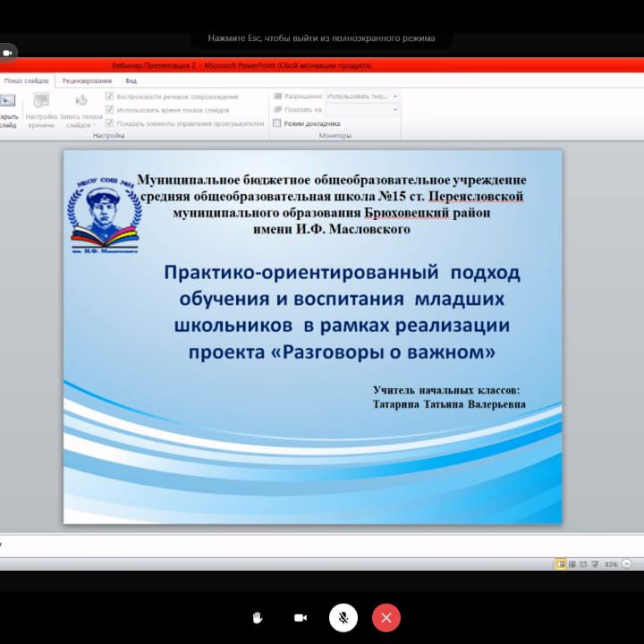The width and height of the screenshot is (644, 644).
Task: Open Reading view from status bar
Action: coord(582,564)
